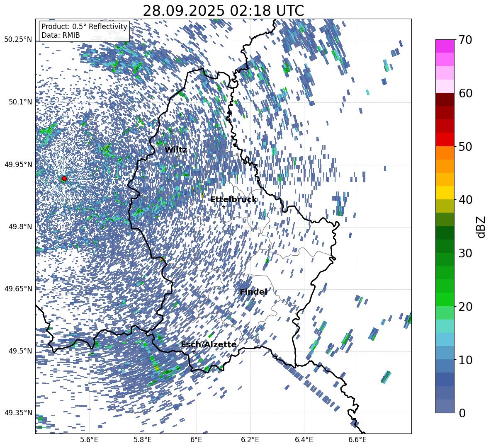Click the dBZ colorbar axis label
The width and height of the screenshot is (491, 448).
pos(481,227)
